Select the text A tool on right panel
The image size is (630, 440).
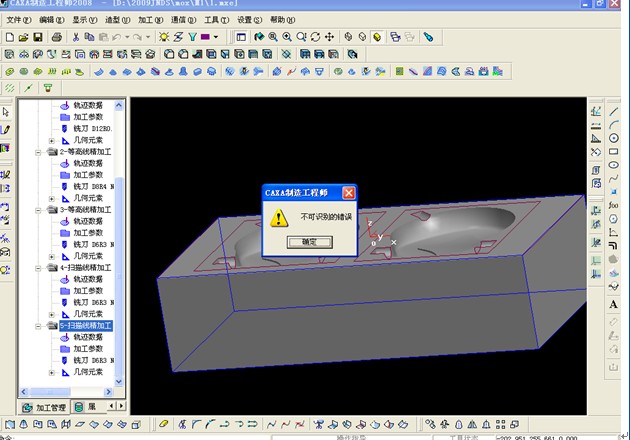pos(614,304)
